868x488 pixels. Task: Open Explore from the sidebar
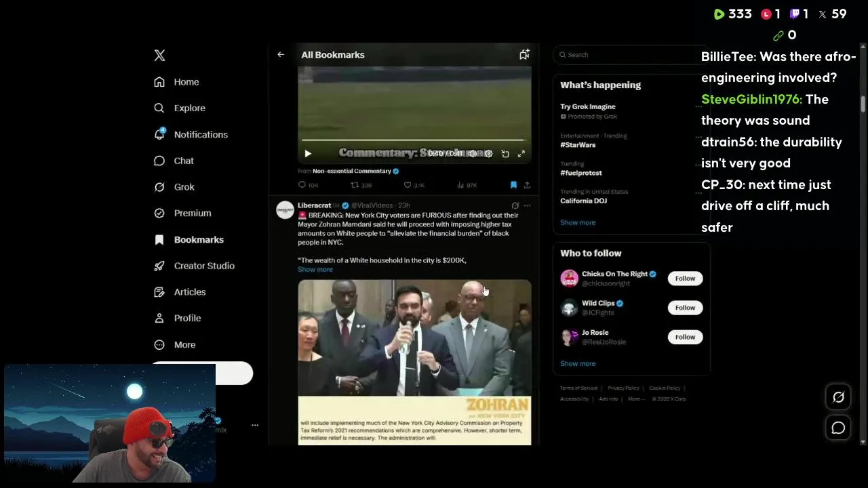(x=180, y=108)
